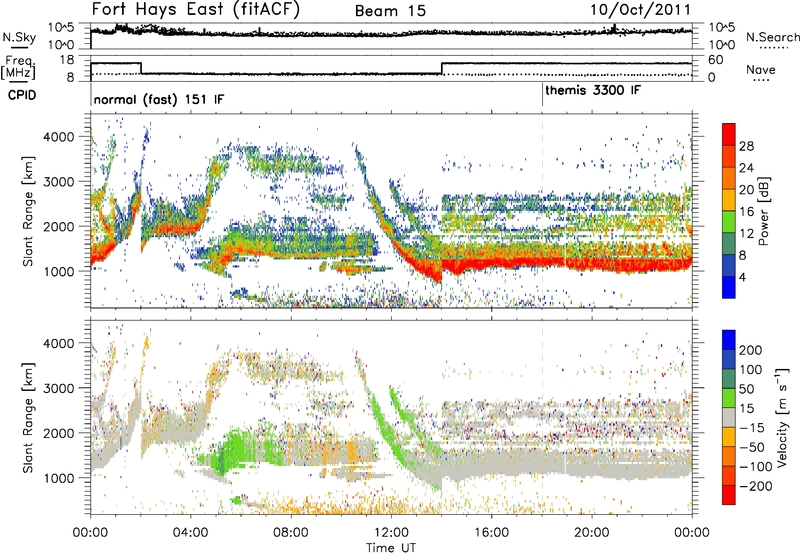
Task: Click the 'Beam 15' label
Action: tap(390, 11)
